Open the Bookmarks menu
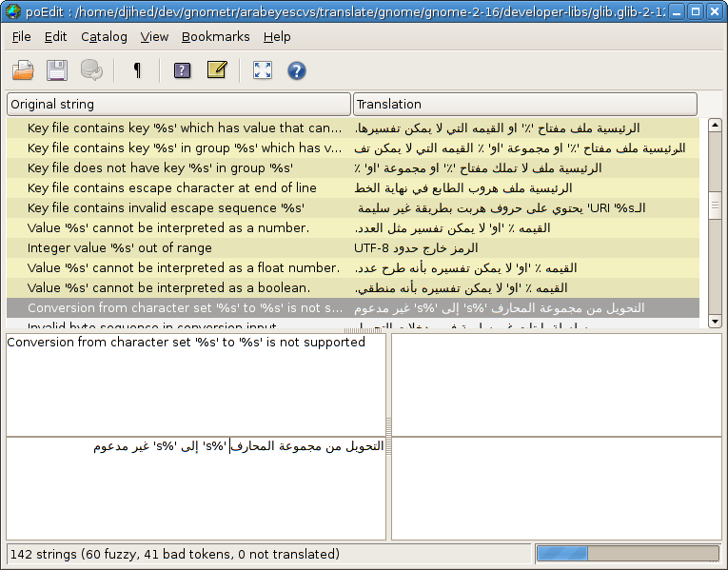This screenshot has width=728, height=570. click(x=215, y=36)
